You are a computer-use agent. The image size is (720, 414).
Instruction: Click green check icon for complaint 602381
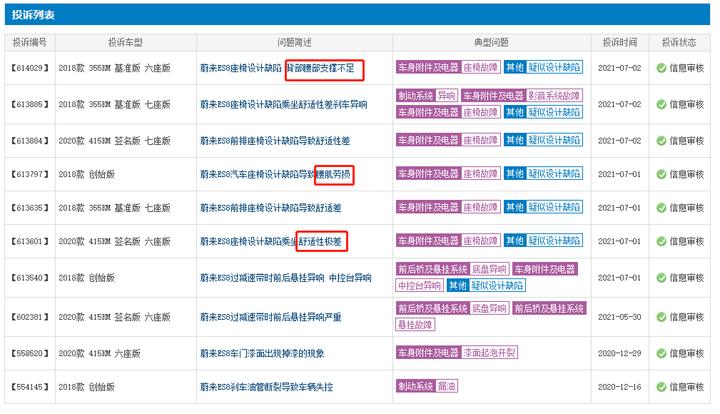(661, 317)
